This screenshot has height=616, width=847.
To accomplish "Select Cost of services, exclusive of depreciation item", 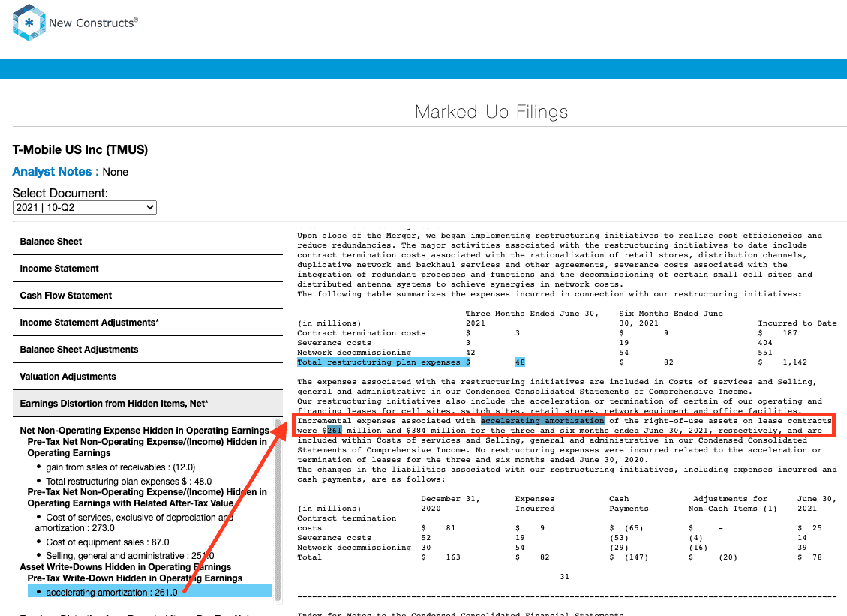I will pyautogui.click(x=134, y=522).
